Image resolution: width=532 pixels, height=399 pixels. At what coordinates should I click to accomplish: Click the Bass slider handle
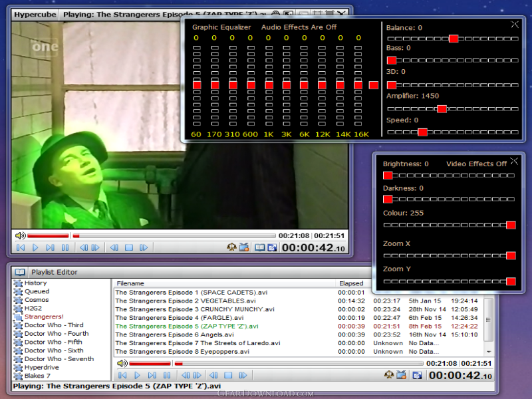point(392,61)
